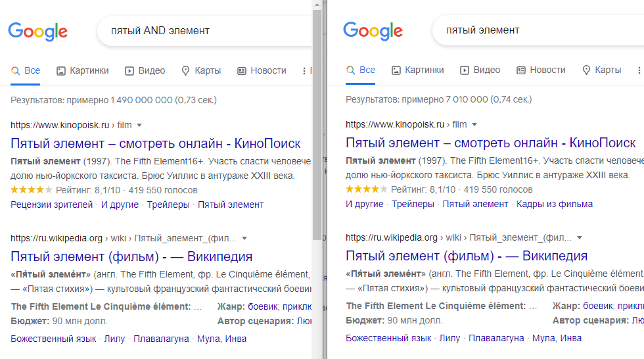Expand the kinopoisk.ru result dropdown arrow, left window

[139, 126]
